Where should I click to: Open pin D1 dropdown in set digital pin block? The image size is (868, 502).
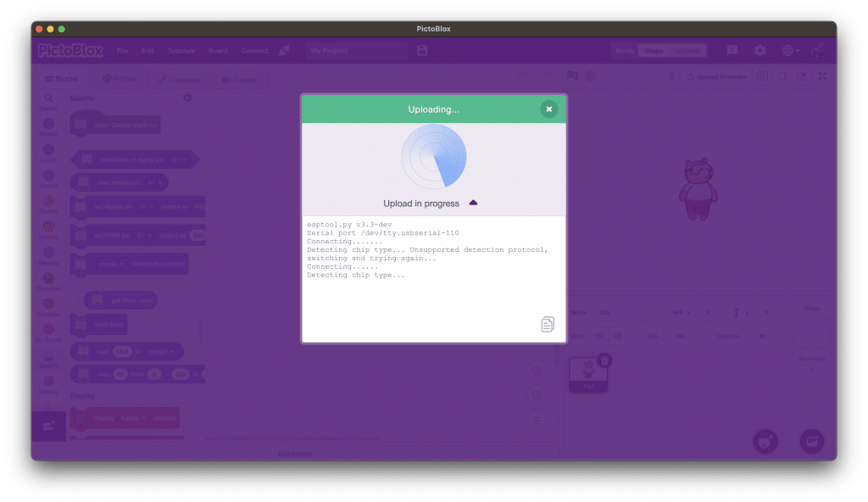[x=146, y=207]
